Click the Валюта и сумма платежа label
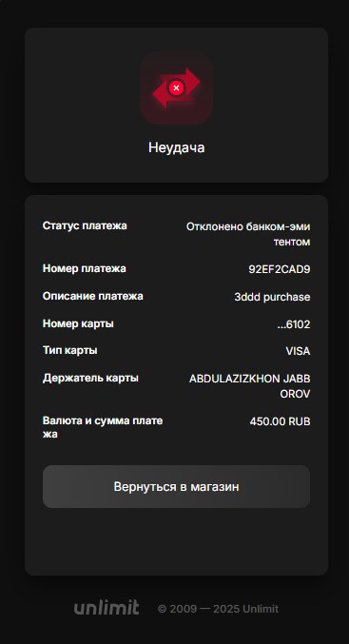 point(103,427)
